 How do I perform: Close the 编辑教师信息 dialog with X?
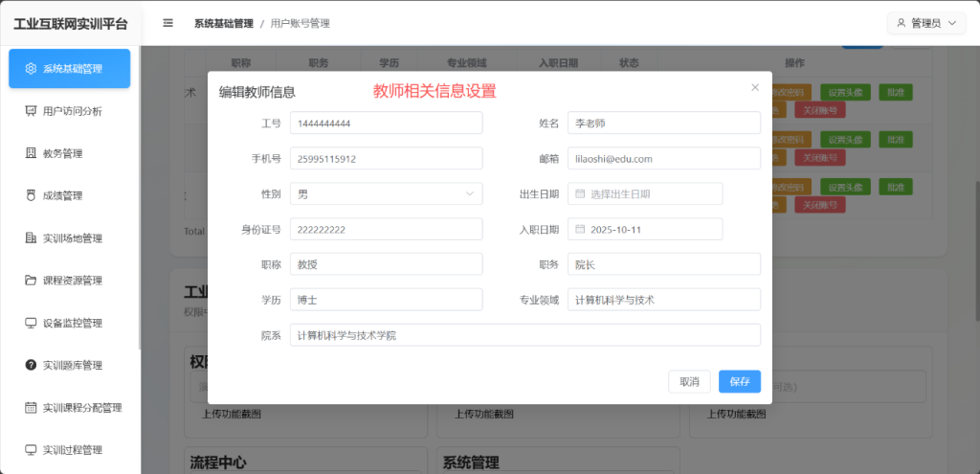(x=755, y=87)
